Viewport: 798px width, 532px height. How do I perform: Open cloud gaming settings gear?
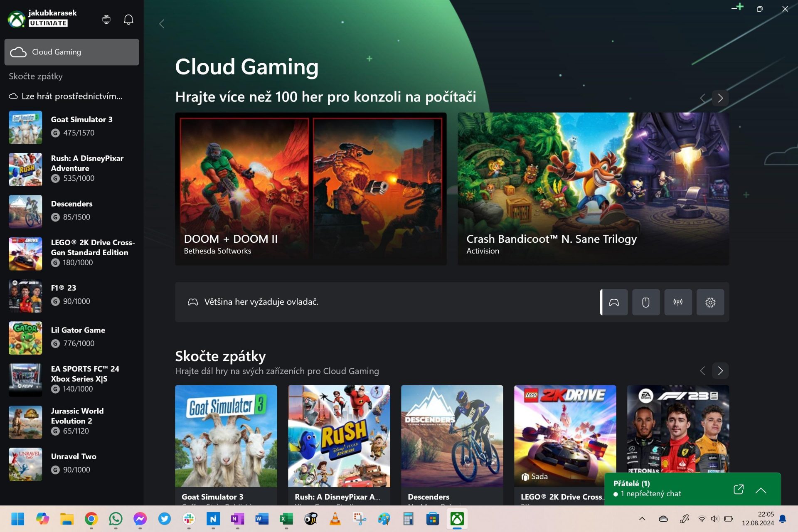710,302
